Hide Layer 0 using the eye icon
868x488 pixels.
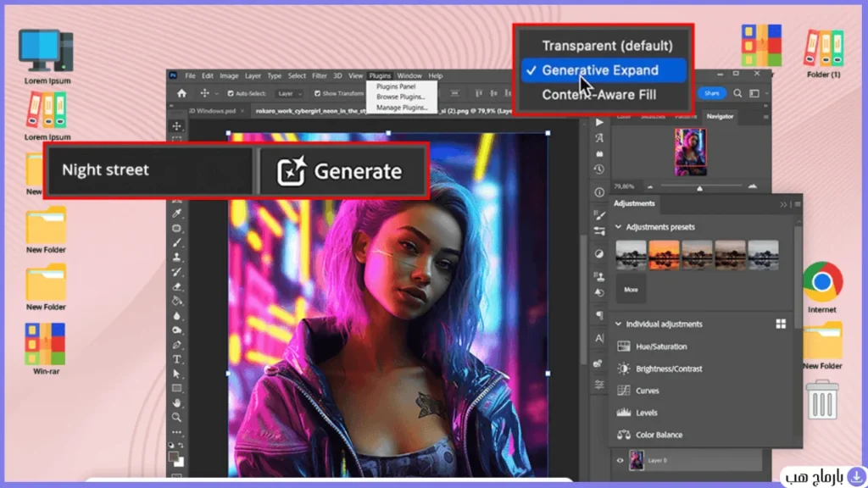[620, 460]
